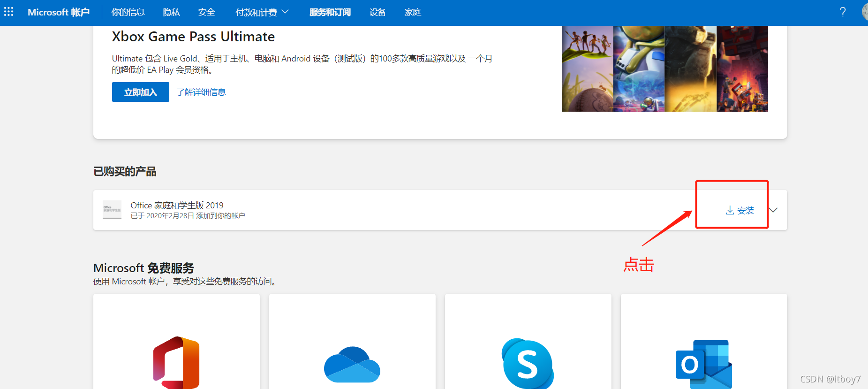The width and height of the screenshot is (868, 389).
Task: Click the help question mark icon
Action: tap(843, 12)
